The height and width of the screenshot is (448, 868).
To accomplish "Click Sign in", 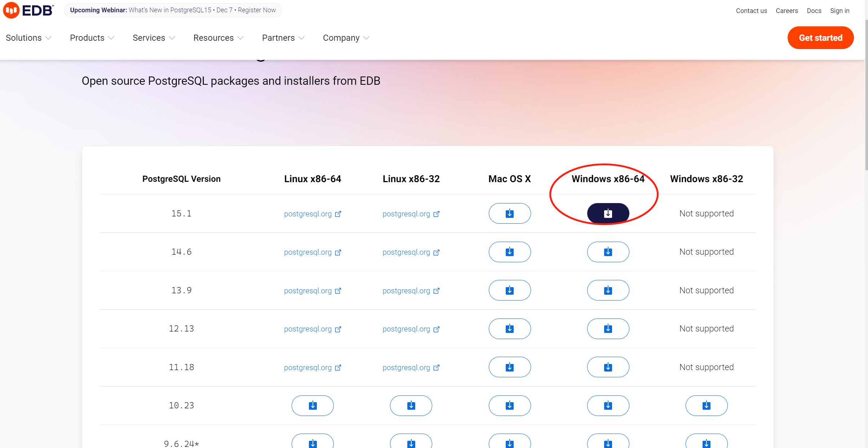I will 840,11.
